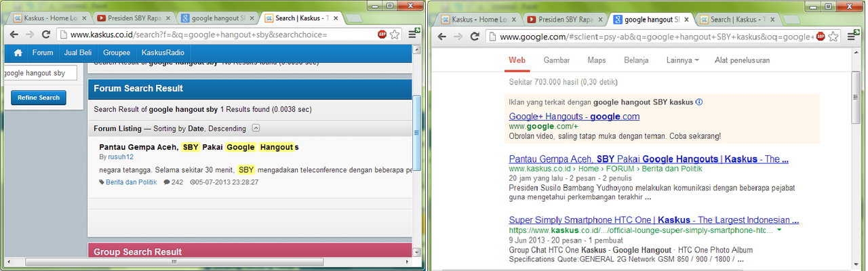
Task: Go back in the left Kaskus browser window
Action: [14, 34]
